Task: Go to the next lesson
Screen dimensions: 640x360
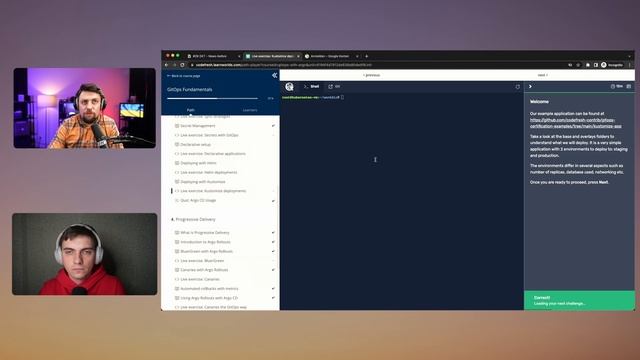Action: (x=542, y=75)
